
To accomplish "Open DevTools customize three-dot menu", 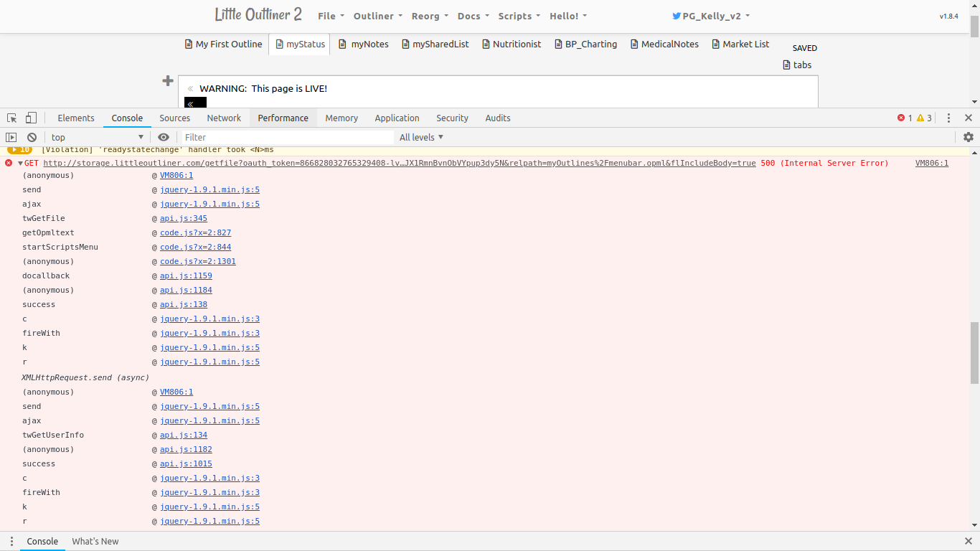I will point(948,118).
